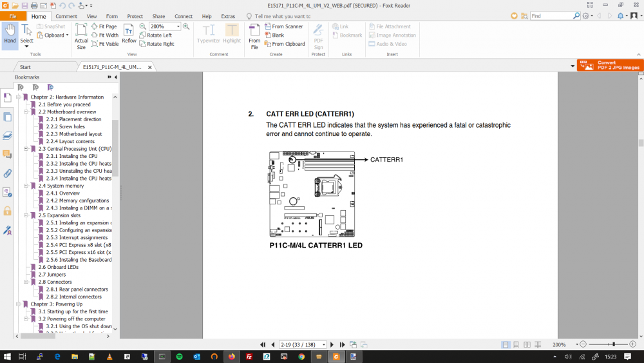644x363 pixels.
Task: Click the Typewriter comment tool
Action: (208, 34)
